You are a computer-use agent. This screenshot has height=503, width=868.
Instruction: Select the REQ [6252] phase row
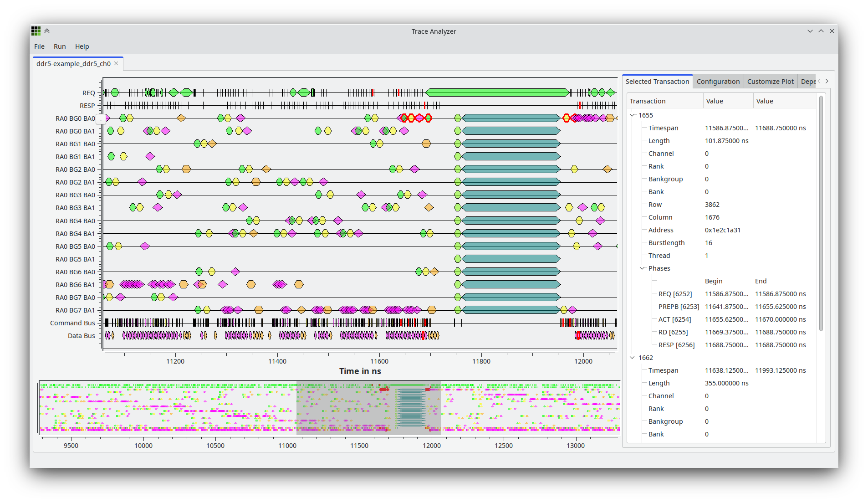[675, 294]
